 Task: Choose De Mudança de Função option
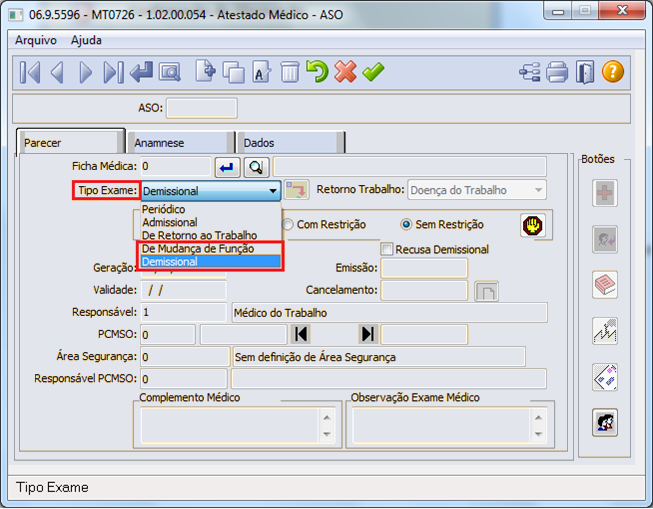(211, 248)
